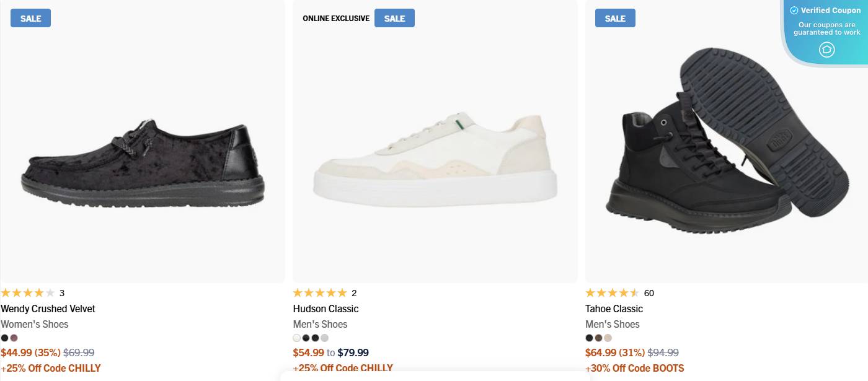Screen dimensions: 868x381
Task: Select the mauve color swatch for Wendy Crushed Velvet
Action: click(14, 338)
